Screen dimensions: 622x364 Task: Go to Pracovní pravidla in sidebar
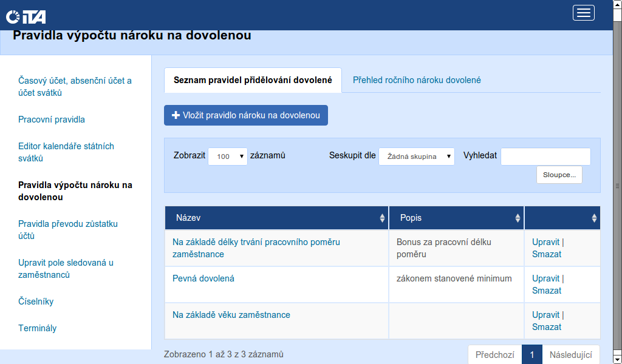pos(52,120)
